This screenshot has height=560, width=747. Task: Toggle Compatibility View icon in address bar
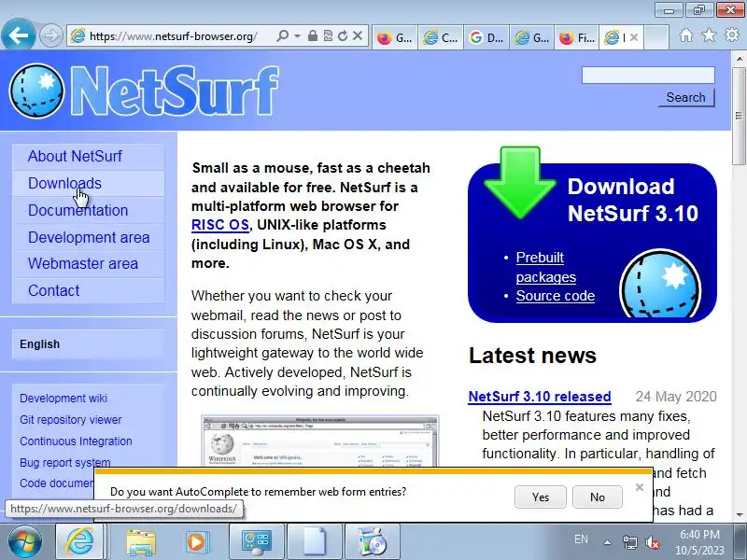click(x=328, y=35)
